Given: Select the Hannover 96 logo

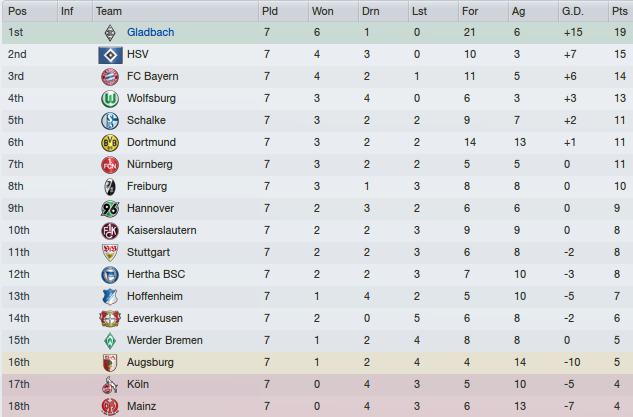Looking at the screenshot, I should [110, 209].
